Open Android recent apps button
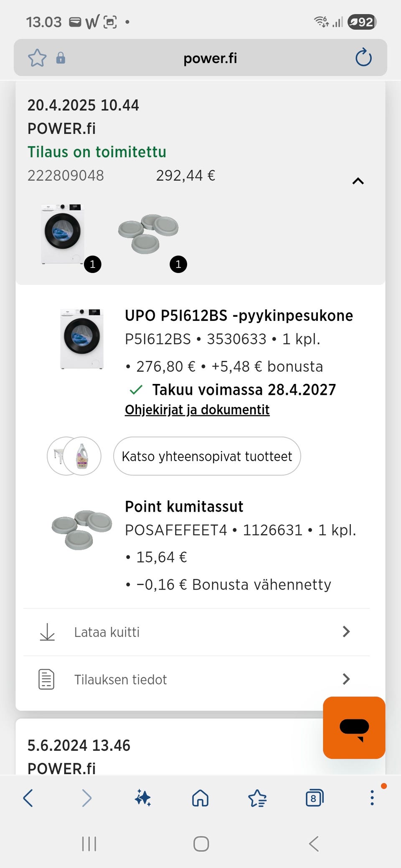This screenshot has height=868, width=401. pyautogui.click(x=89, y=844)
